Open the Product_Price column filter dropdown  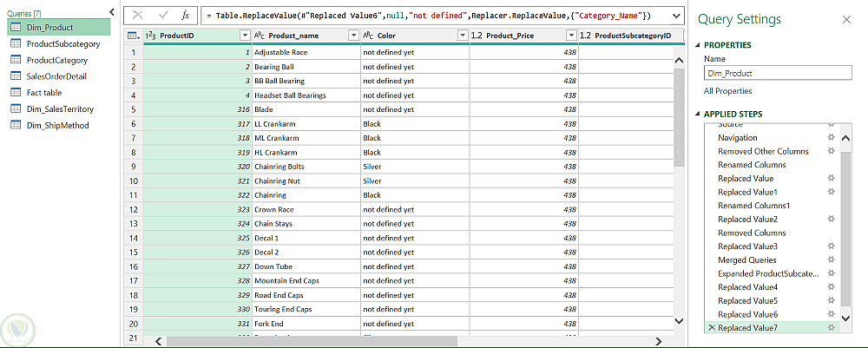coord(572,36)
